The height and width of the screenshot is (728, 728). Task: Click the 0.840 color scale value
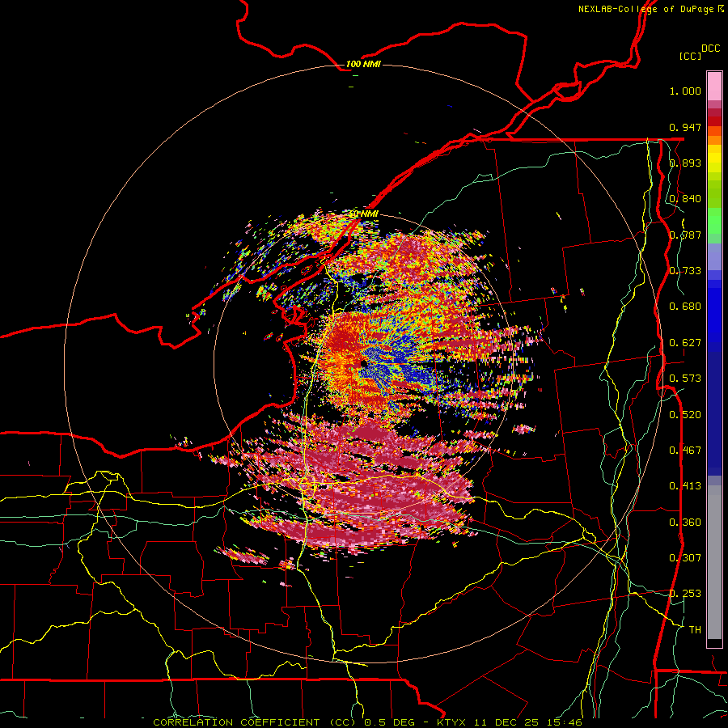[x=685, y=199]
